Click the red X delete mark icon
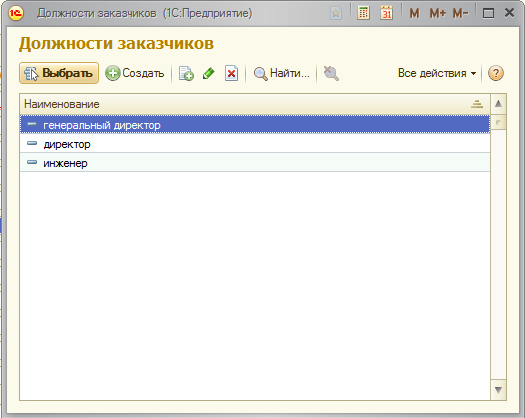Viewport: 525px width, 418px height. tap(231, 73)
